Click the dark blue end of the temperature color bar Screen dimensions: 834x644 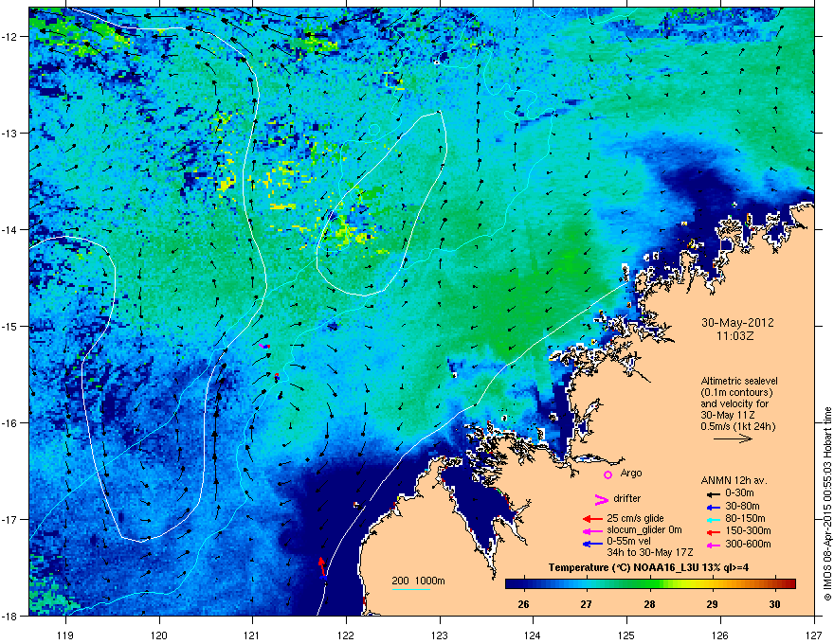(x=511, y=584)
